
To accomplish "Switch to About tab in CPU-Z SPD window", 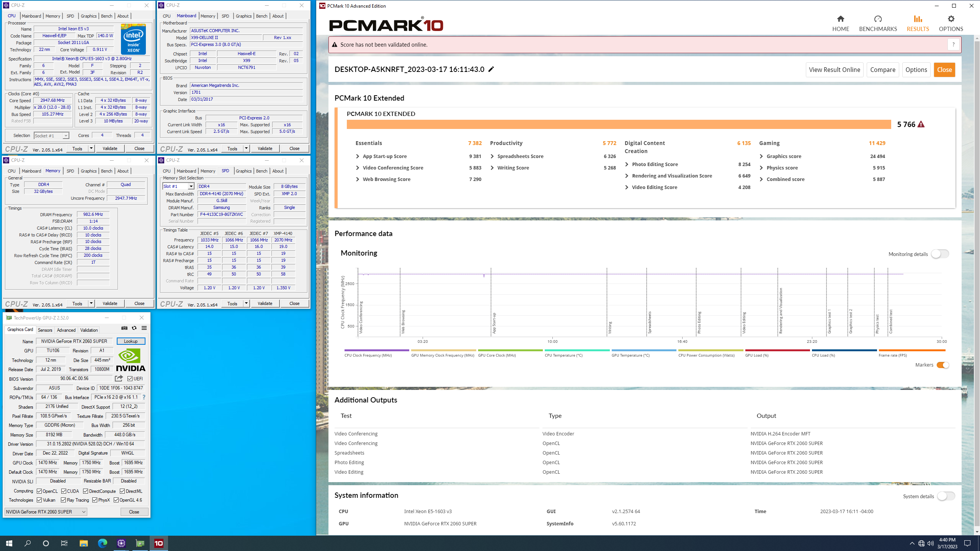I will click(278, 171).
